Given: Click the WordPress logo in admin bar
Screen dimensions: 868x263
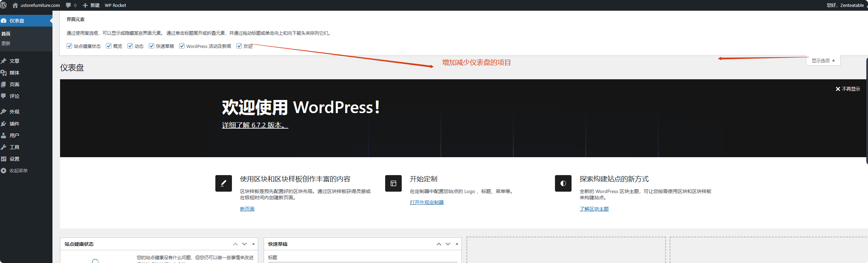Looking at the screenshot, I should [3, 5].
